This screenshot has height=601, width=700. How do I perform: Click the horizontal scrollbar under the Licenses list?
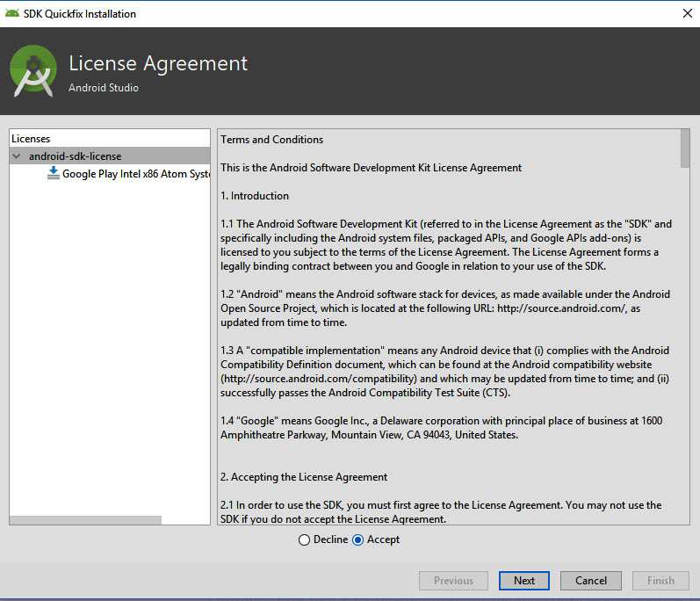point(86,519)
